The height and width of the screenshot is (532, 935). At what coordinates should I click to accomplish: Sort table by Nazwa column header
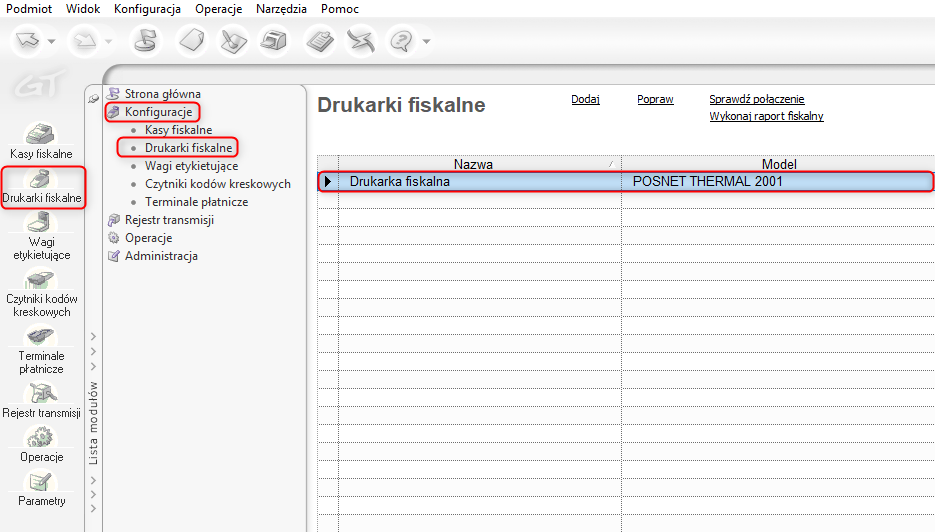click(x=479, y=163)
